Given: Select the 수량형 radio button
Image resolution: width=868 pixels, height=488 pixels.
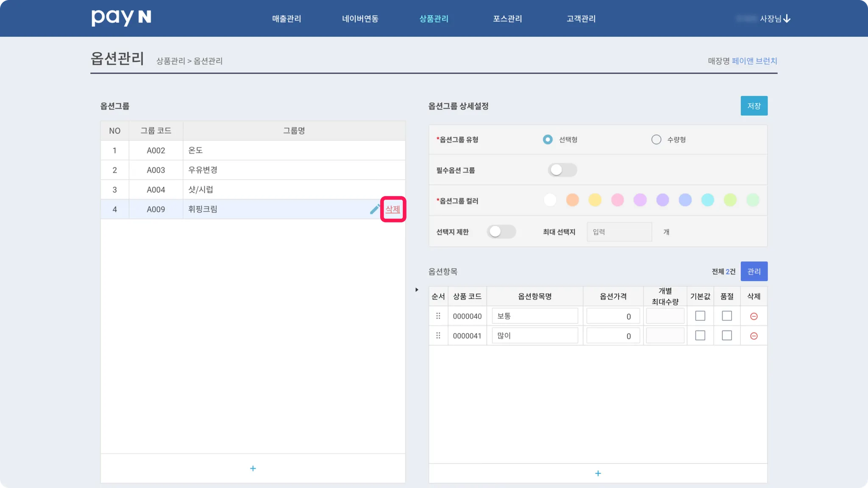Looking at the screenshot, I should 656,140.
